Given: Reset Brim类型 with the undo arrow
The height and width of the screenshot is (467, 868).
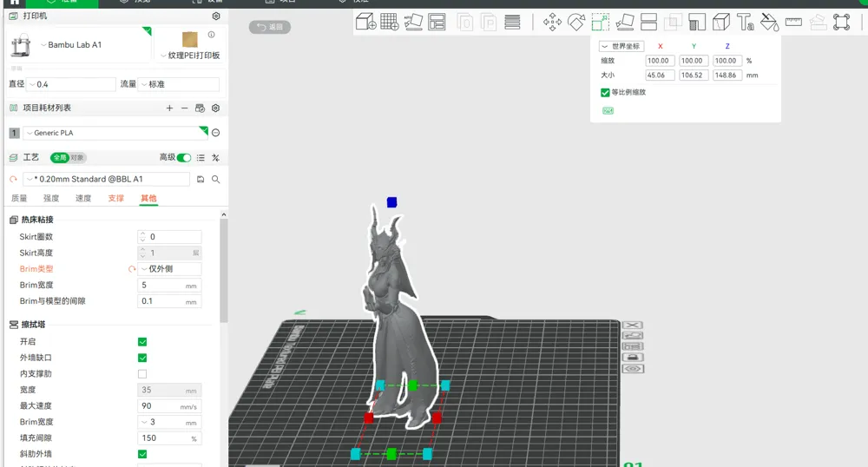Looking at the screenshot, I should [x=132, y=269].
